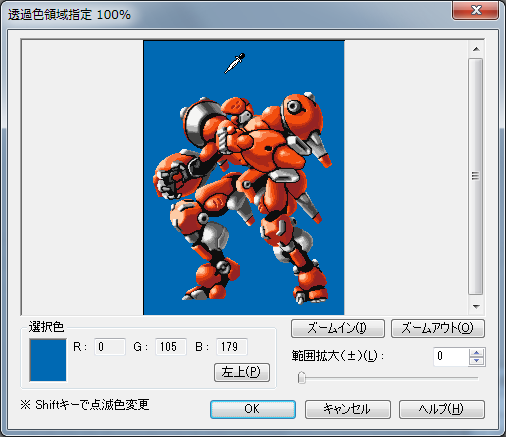Click the G value field showing 105
506x437 pixels.
pos(171,347)
